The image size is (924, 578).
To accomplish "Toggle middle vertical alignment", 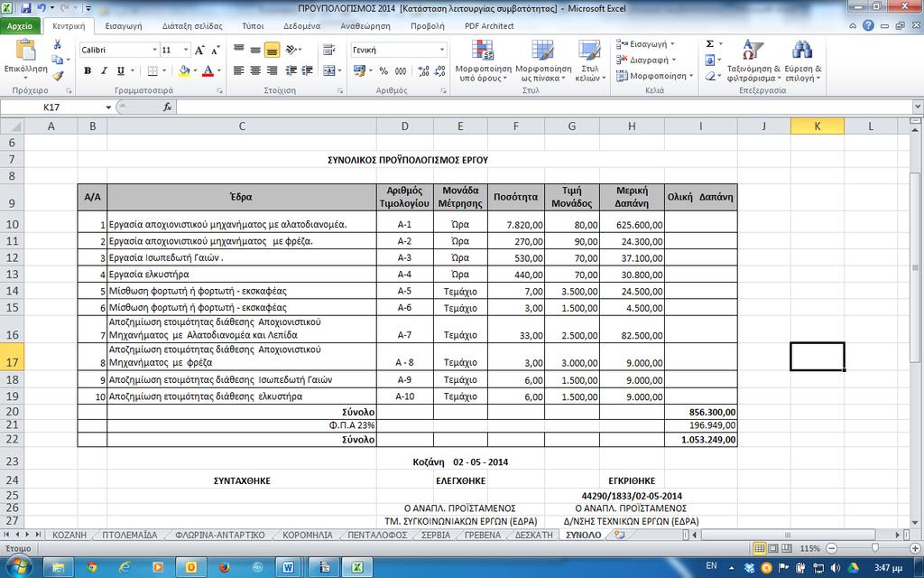I will [x=255, y=51].
